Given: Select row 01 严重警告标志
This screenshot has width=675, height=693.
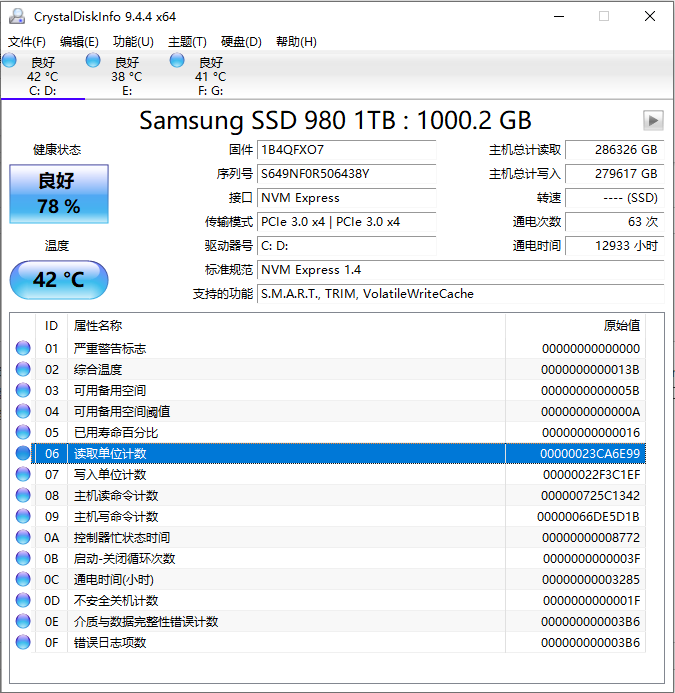Looking at the screenshot, I should coord(327,348).
